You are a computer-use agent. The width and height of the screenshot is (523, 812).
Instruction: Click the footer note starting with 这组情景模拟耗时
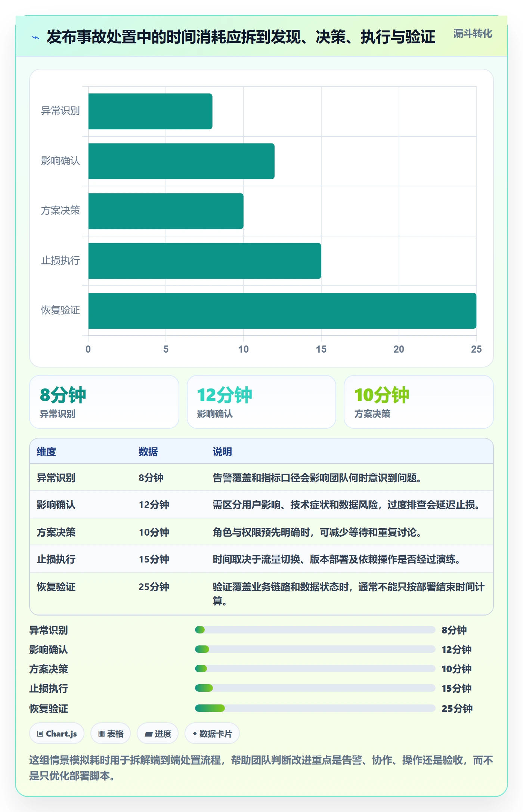[x=261, y=768]
